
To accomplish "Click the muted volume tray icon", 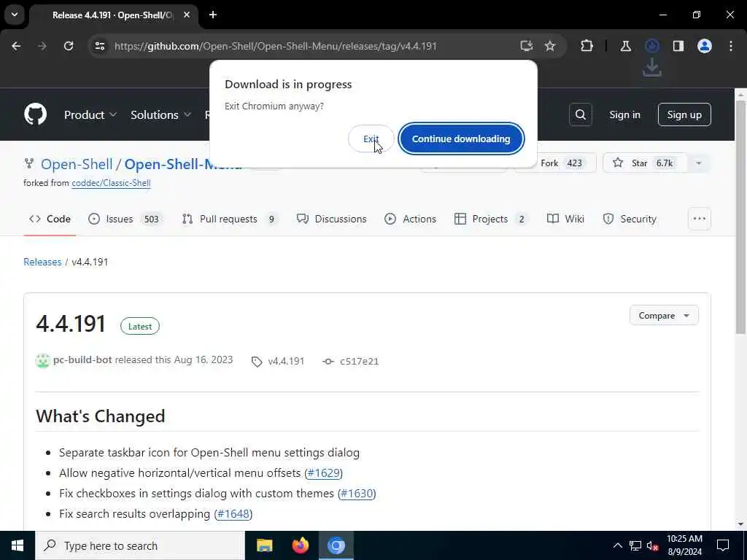I will [x=653, y=545].
